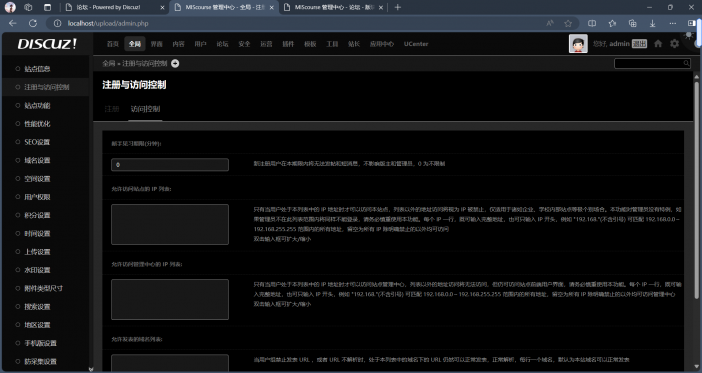Screen dimensions: 702x373
Task: Open the 应用中心 top menu
Action: 381,44
